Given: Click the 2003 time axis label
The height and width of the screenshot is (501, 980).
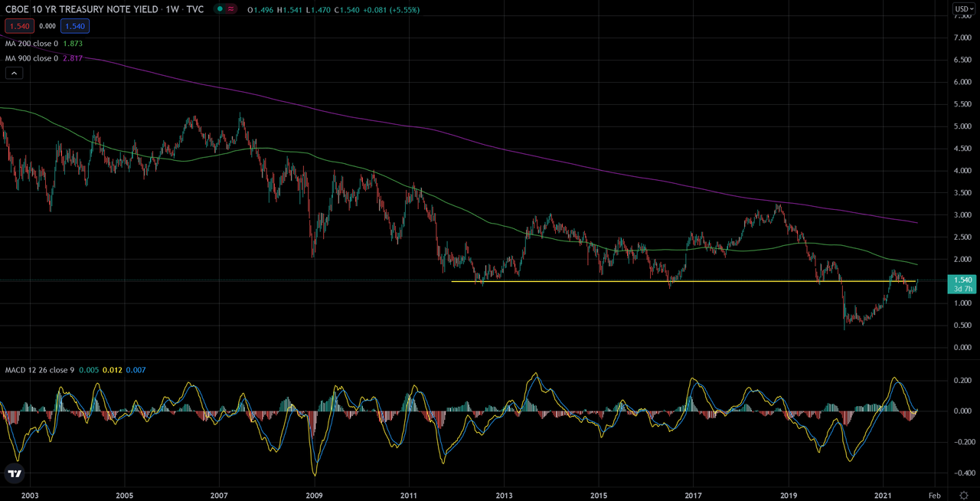Looking at the screenshot, I should click(x=29, y=496).
